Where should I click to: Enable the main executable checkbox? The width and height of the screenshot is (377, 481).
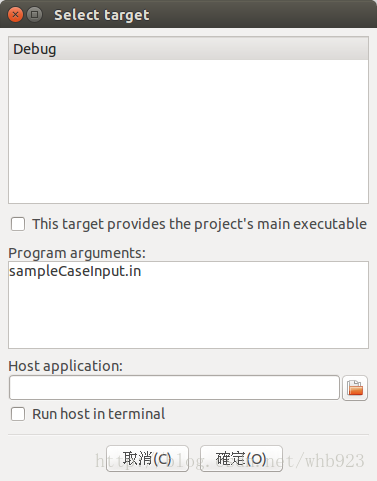coord(18,224)
